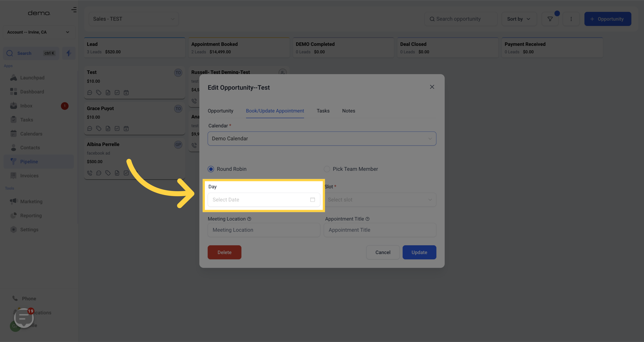This screenshot has width=644, height=342.
Task: Select the Round Robin radio option
Action: (x=211, y=169)
